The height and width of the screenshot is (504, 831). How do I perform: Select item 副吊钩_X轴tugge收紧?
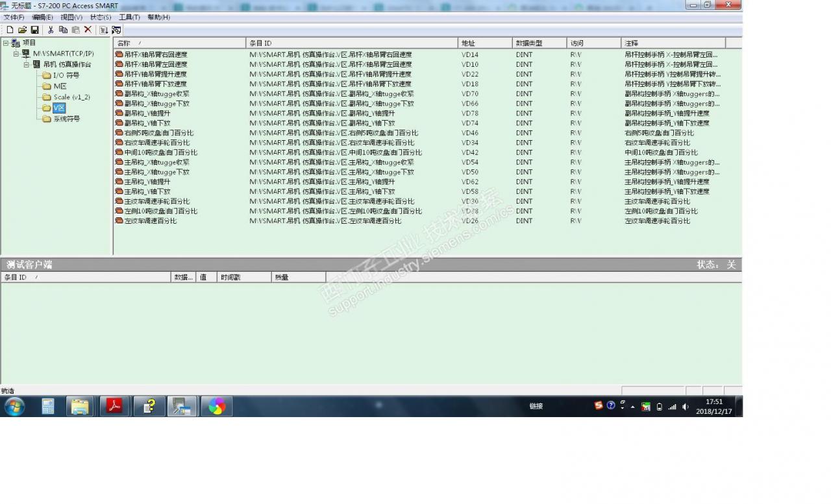pyautogui.click(x=156, y=93)
